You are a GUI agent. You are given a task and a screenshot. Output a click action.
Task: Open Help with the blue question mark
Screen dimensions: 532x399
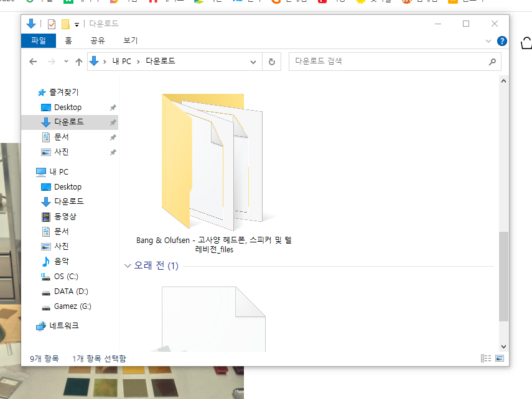tap(502, 41)
